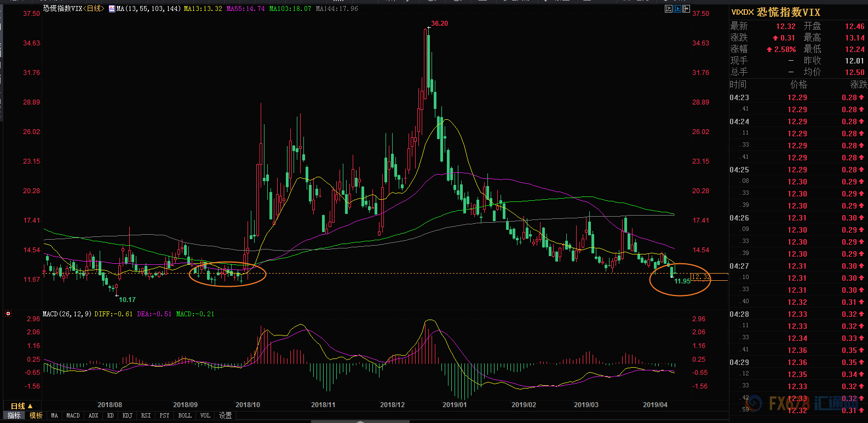
Task: Click the 12.32 current price label on the axis
Action: click(x=701, y=277)
